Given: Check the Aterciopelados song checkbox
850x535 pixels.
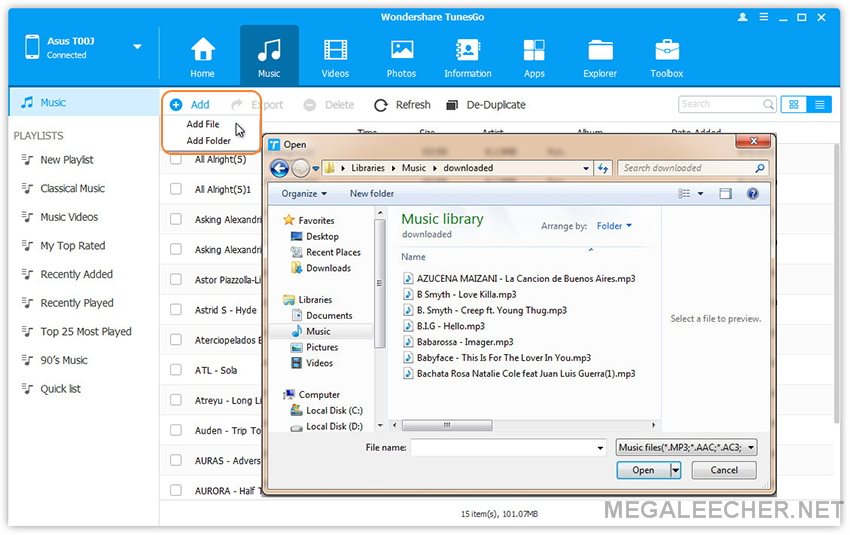Looking at the screenshot, I should [x=176, y=339].
